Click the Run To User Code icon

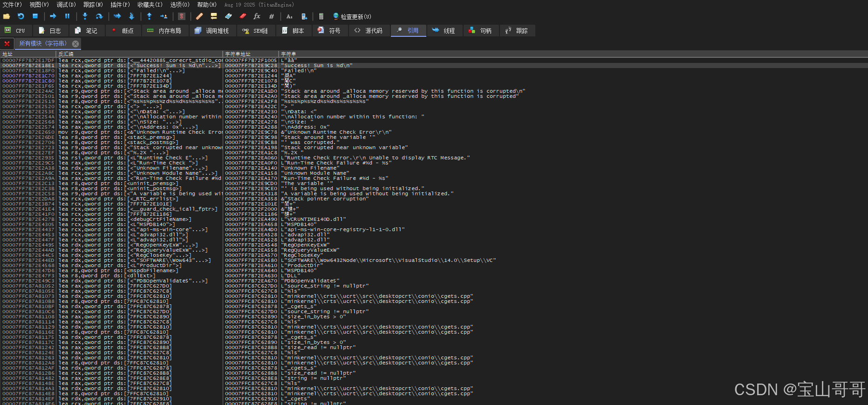click(164, 16)
